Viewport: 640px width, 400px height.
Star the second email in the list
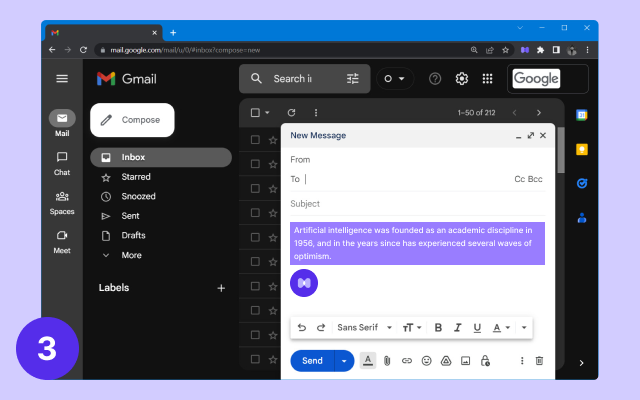(273, 164)
